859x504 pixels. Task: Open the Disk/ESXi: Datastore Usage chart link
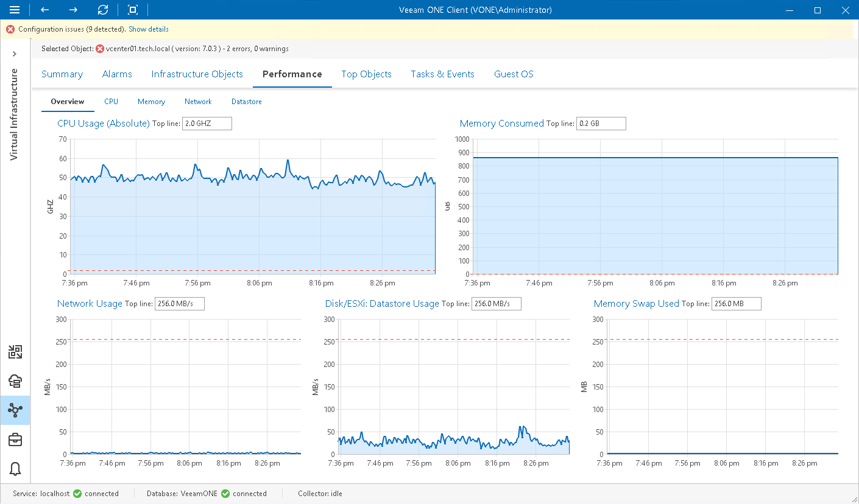pos(383,304)
